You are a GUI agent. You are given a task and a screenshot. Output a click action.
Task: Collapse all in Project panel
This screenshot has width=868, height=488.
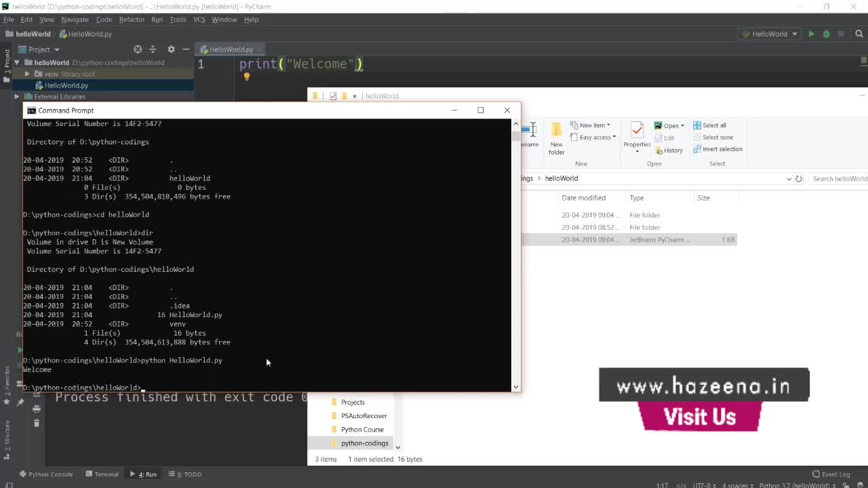[x=153, y=49]
